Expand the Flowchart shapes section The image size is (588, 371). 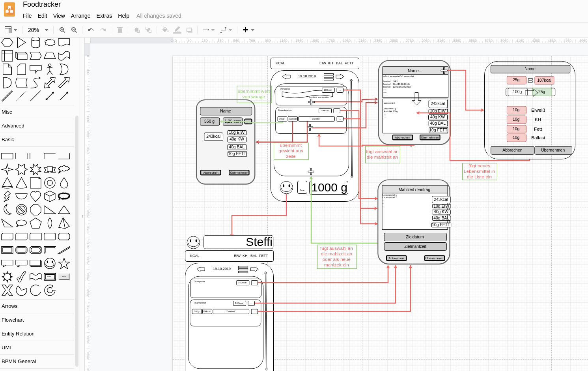click(37, 320)
